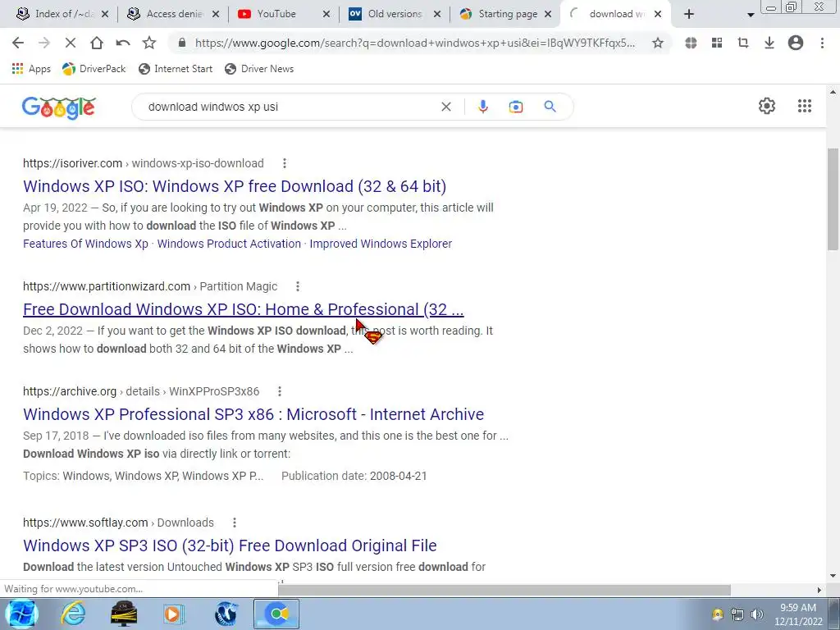Open Free Download Windows XP ISO result
Screen dimensions: 840x630
243,309
